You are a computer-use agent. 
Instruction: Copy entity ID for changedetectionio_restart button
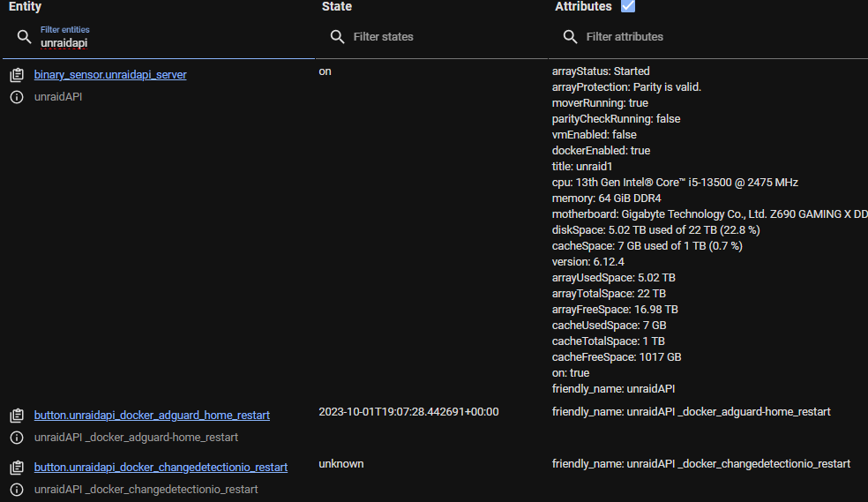[x=17, y=468]
